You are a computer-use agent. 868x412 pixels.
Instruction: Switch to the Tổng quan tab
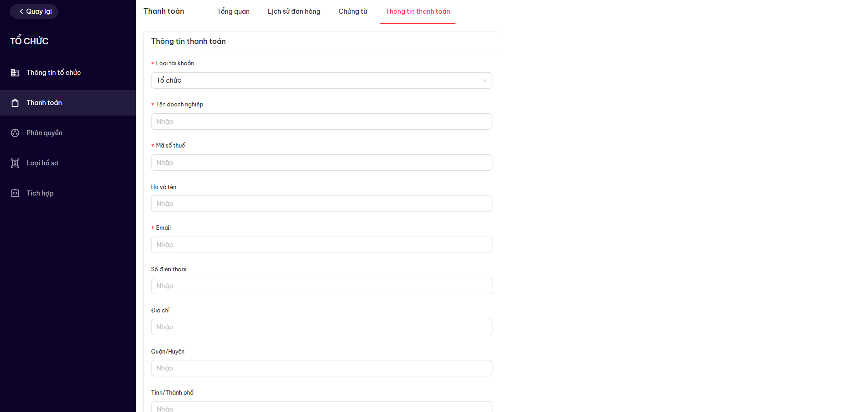point(233,11)
